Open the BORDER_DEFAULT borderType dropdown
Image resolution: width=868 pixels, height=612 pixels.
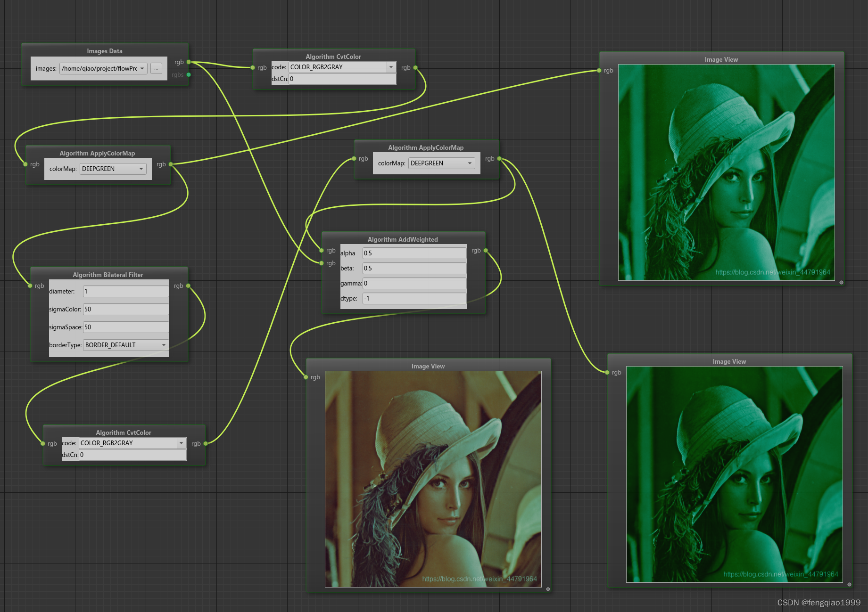(x=125, y=345)
